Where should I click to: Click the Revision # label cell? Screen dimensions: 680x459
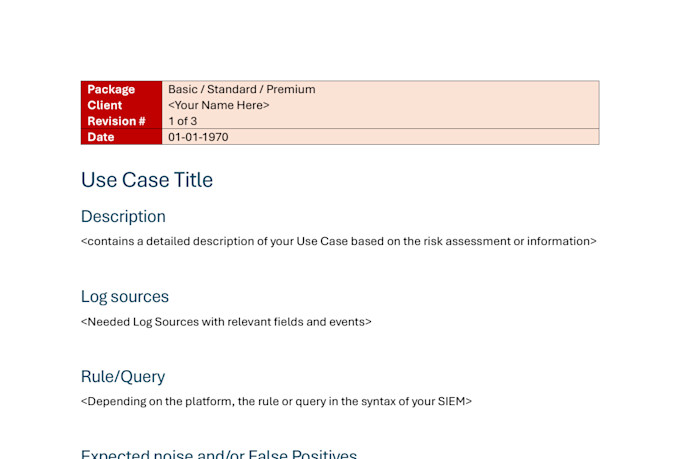[116, 121]
